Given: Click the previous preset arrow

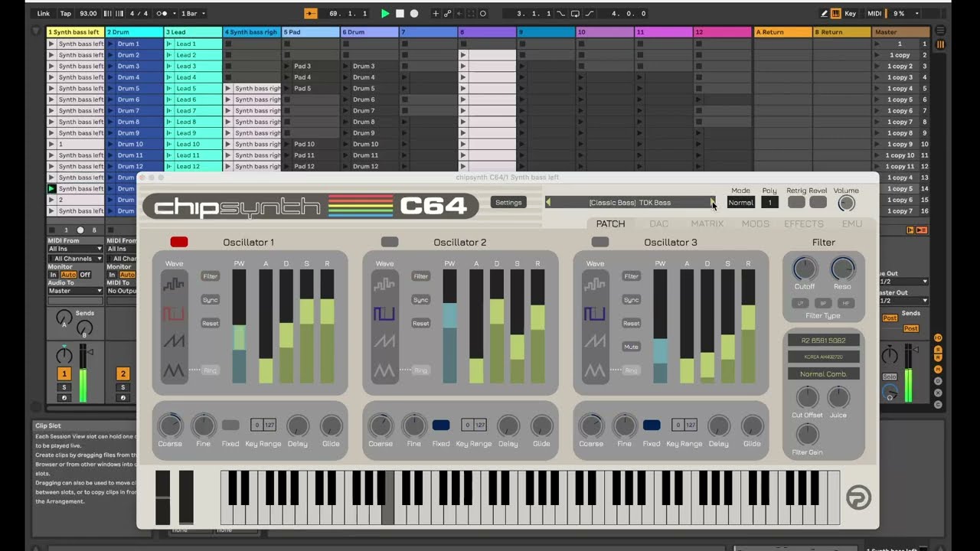Looking at the screenshot, I should tap(547, 203).
